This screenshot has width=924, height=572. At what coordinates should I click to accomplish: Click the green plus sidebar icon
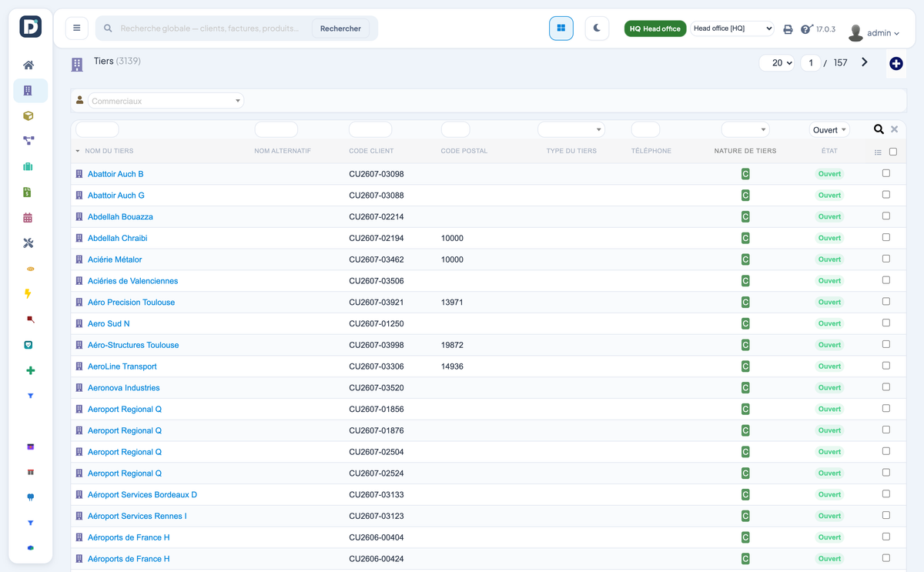coord(31,370)
